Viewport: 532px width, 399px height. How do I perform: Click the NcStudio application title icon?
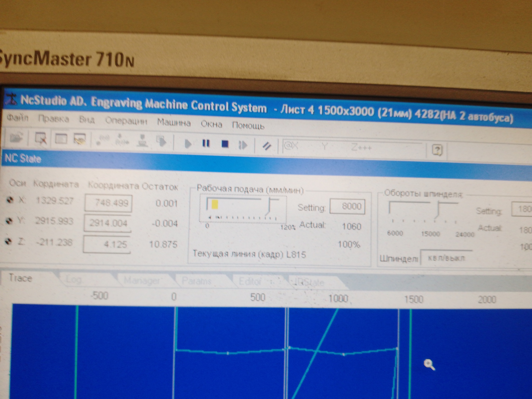tap(11, 99)
